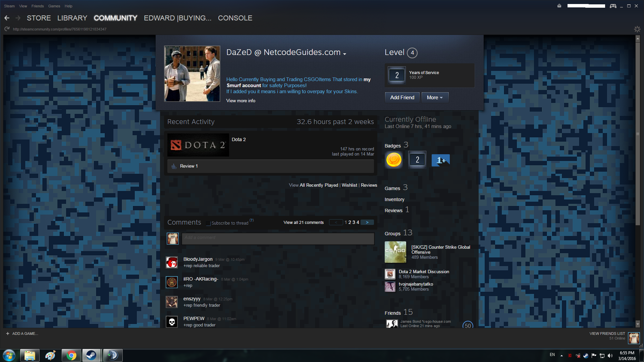The height and width of the screenshot is (362, 644).
Task: Open Chrome from the taskbar
Action: click(71, 355)
